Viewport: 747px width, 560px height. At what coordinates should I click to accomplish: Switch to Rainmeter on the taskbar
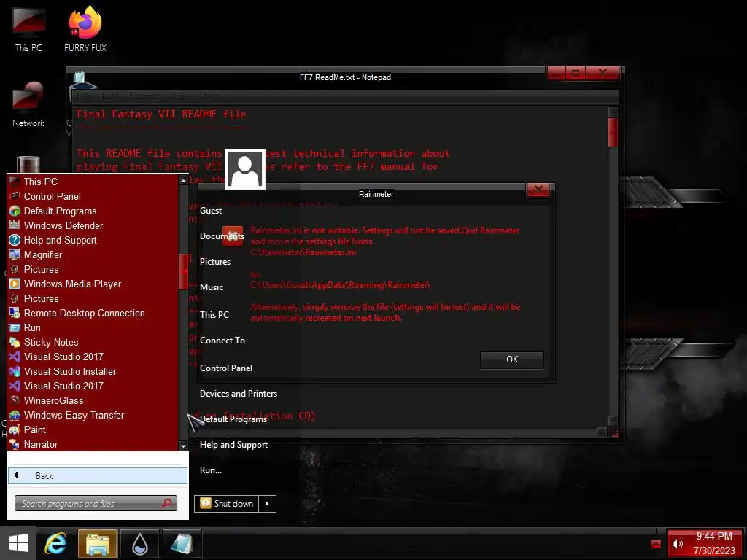pyautogui.click(x=139, y=543)
